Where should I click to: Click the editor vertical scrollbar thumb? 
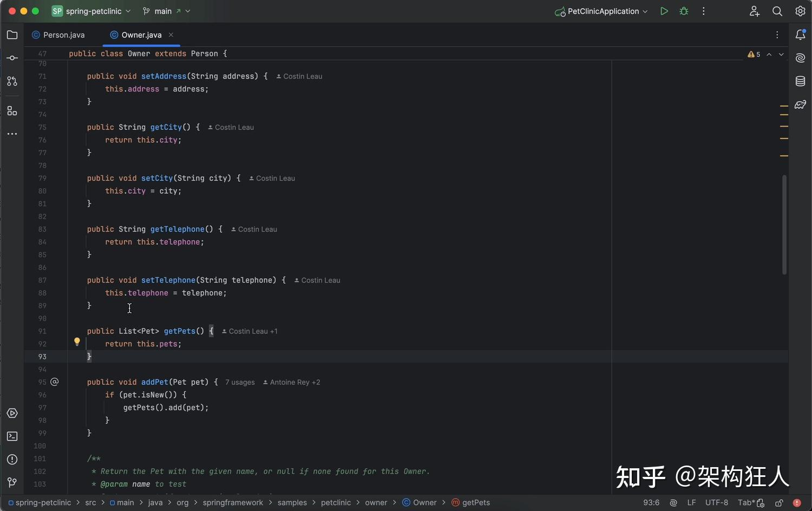pos(784,225)
